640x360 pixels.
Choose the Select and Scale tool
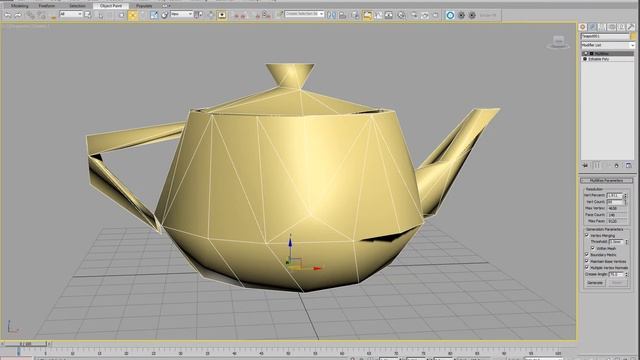click(x=154, y=15)
